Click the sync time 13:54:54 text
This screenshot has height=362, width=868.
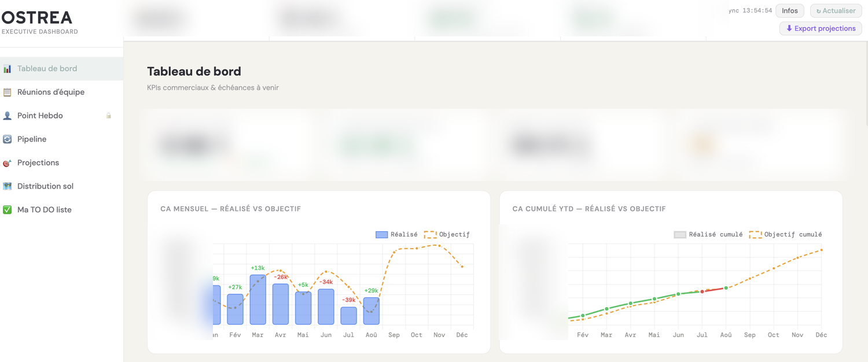[x=756, y=11]
